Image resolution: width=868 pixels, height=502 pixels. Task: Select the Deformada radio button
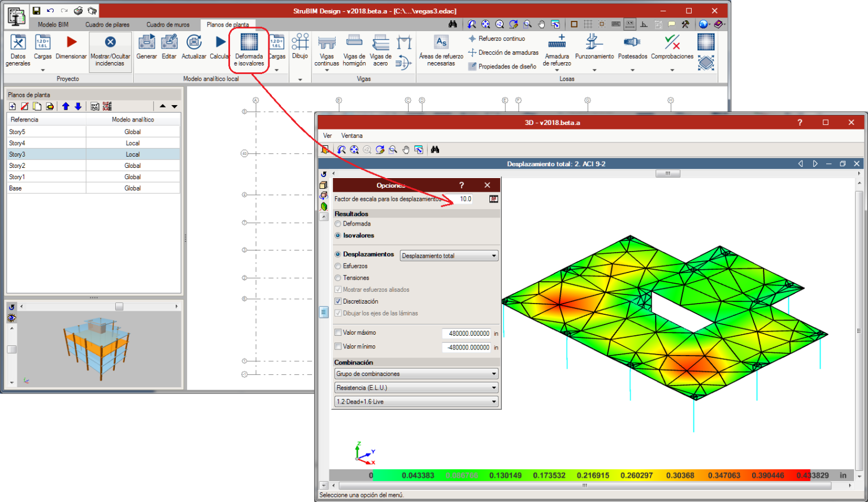tap(338, 224)
